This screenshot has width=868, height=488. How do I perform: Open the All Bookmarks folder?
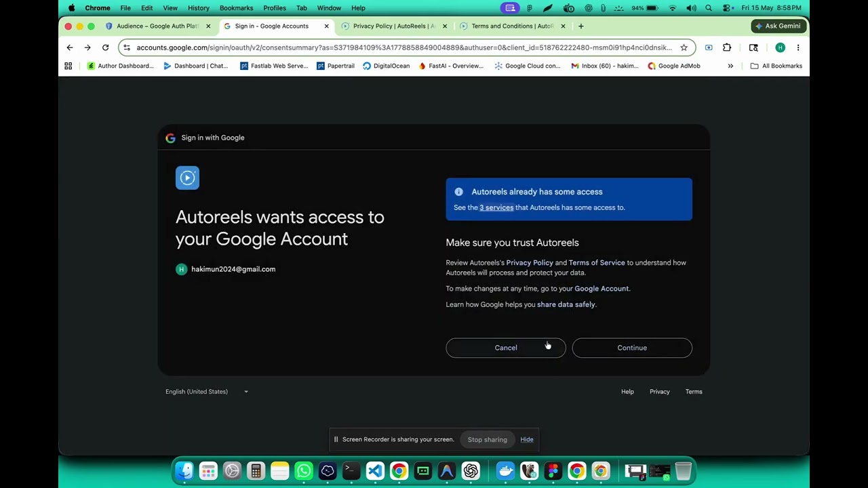776,66
